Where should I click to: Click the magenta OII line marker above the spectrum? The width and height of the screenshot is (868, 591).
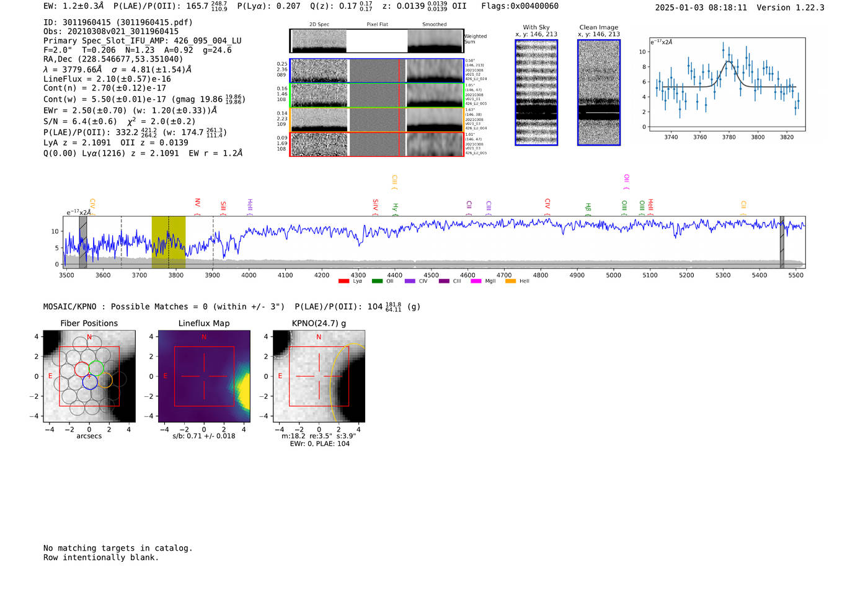click(x=626, y=181)
